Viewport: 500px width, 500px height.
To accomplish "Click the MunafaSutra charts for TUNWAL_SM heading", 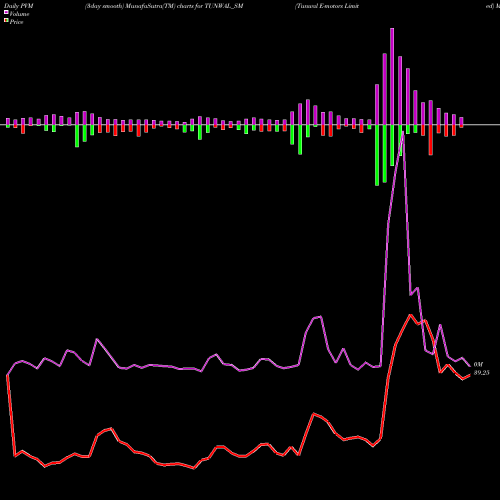I will point(164,6).
